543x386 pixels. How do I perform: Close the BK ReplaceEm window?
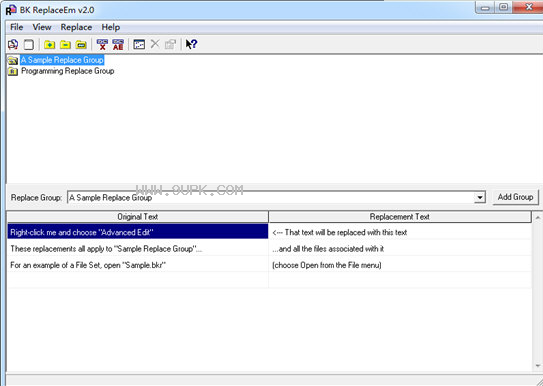pos(528,7)
